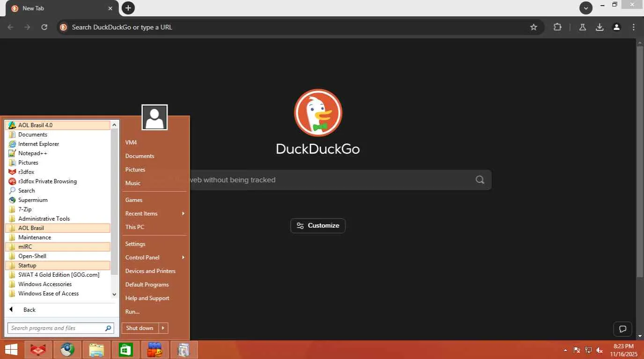Open the green Store taskbar icon
644x359 pixels.
[125, 350]
